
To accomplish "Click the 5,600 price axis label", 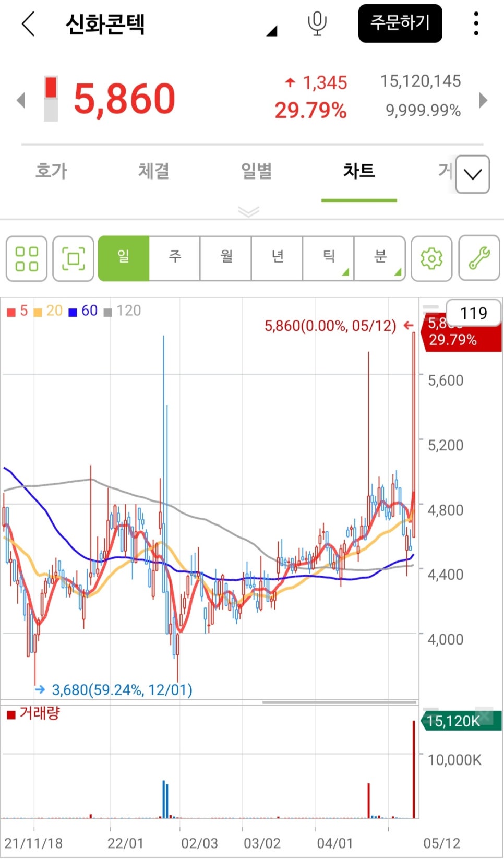I will pyautogui.click(x=446, y=380).
